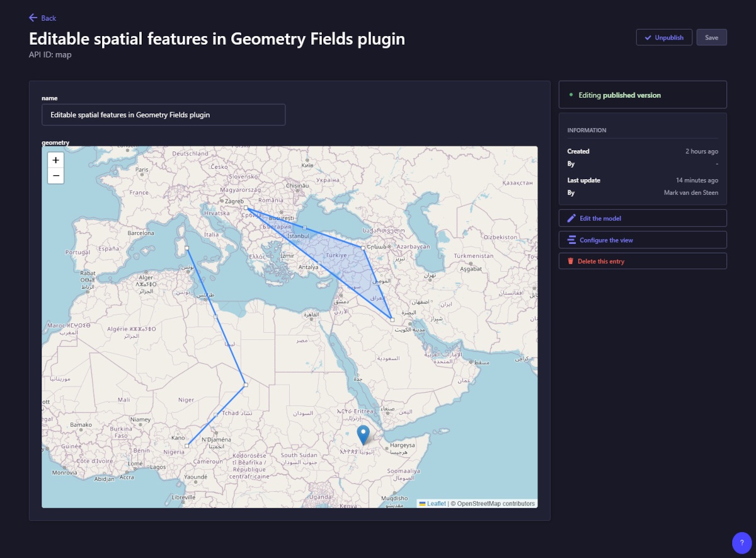Open the help question mark button

(x=742, y=543)
